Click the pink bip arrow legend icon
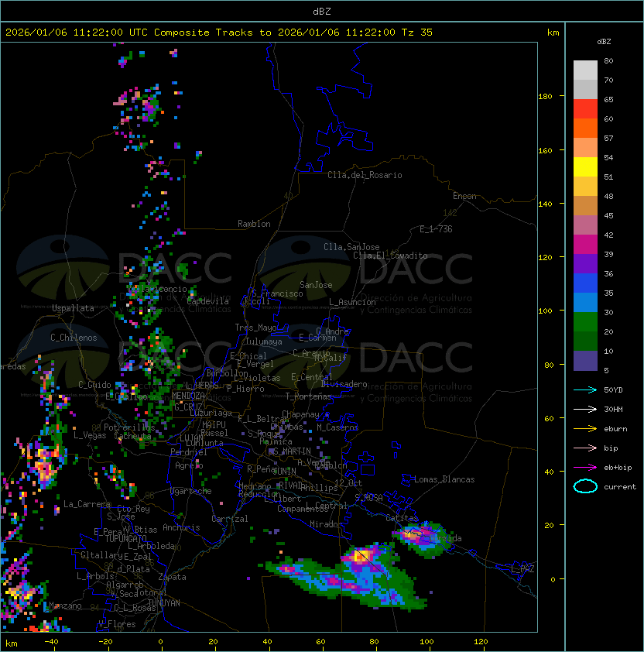 coord(585,448)
